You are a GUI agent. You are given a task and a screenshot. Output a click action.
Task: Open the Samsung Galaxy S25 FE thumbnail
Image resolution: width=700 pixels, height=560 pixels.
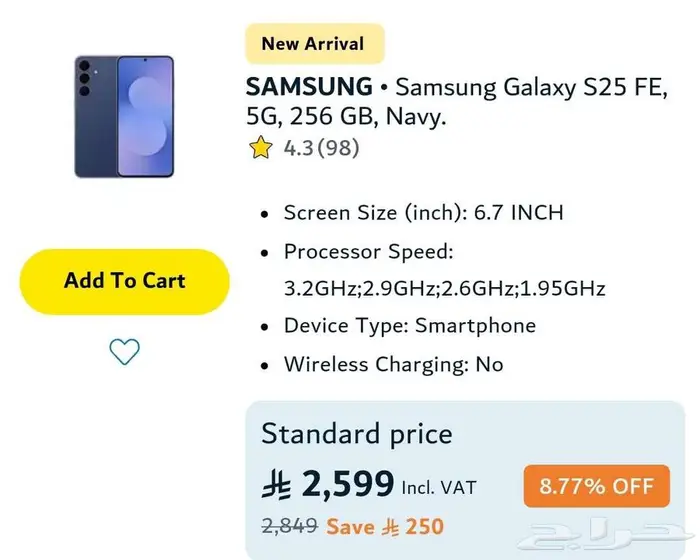[124, 117]
